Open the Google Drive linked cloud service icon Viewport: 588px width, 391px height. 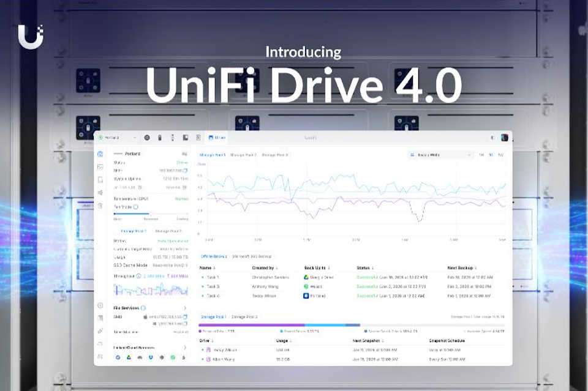(x=129, y=358)
